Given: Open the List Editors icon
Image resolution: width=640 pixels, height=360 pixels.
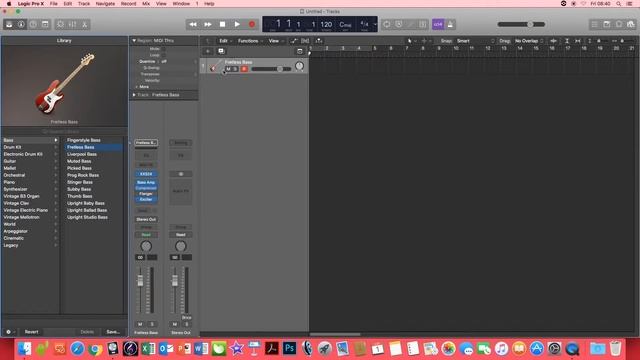Looking at the screenshot, I should tap(595, 24).
